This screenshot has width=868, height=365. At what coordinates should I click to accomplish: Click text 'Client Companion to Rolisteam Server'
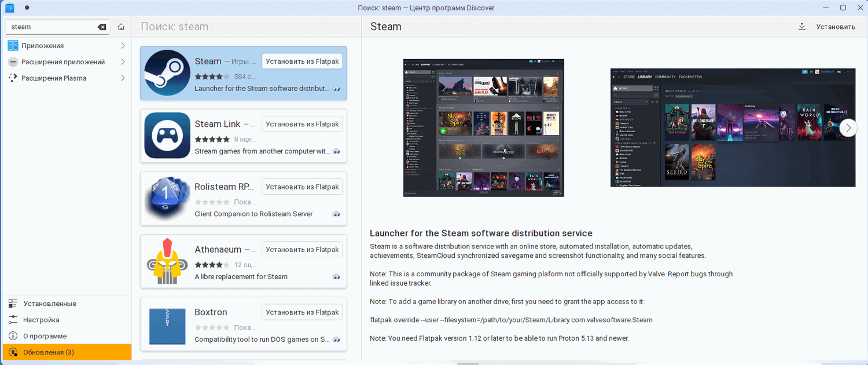253,214
